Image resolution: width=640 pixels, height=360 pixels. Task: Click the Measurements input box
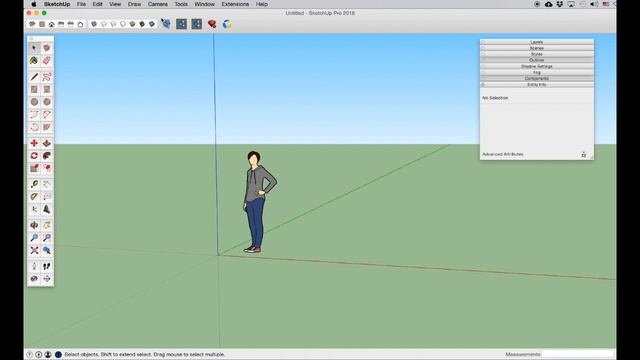578,354
